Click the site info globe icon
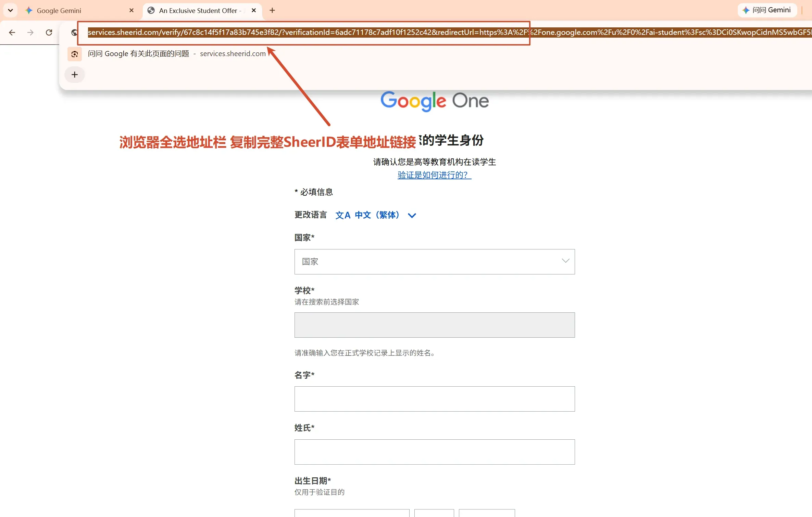 74,33
